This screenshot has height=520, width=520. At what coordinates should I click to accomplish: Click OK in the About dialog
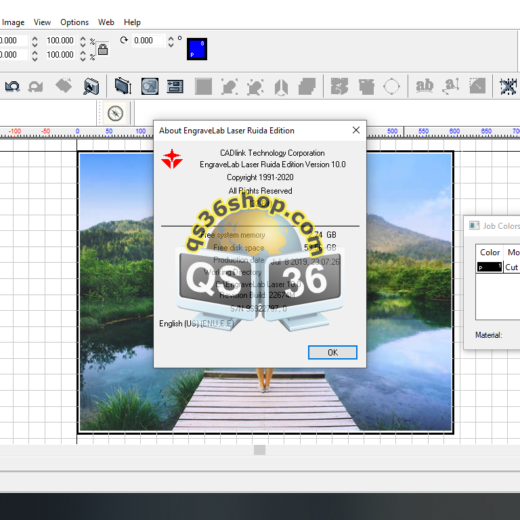(333, 352)
